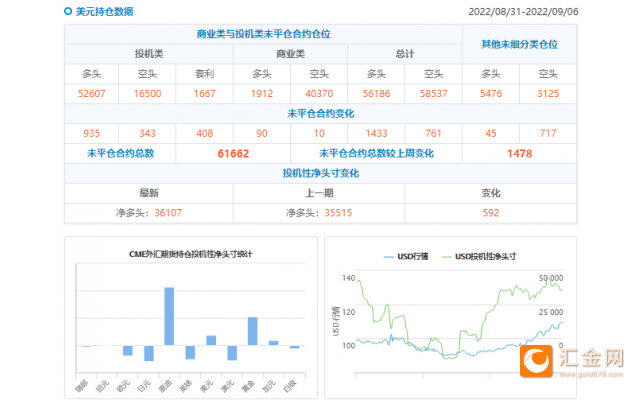640x400 pixels.
Task: Select the value 40370
Action: [x=319, y=94]
